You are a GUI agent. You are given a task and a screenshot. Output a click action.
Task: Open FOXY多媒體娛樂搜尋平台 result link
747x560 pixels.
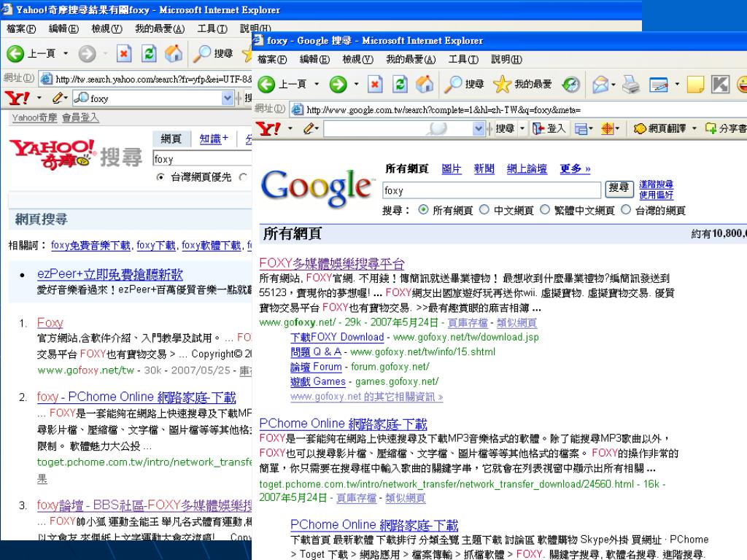point(332,263)
